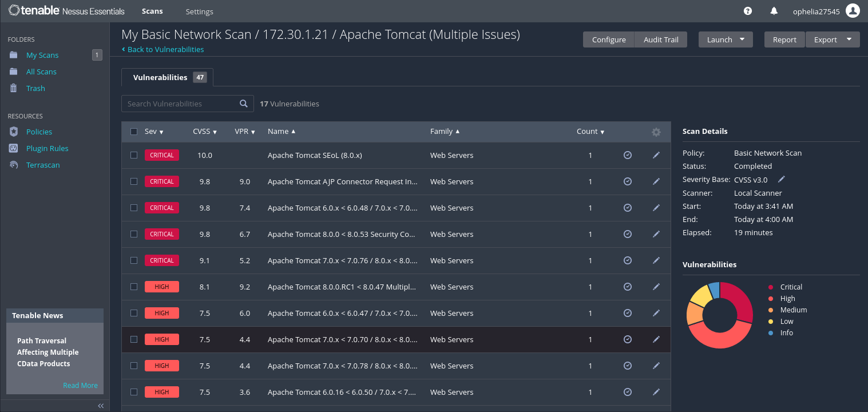868x412 pixels.
Task: Click the Critical red legend swatch
Action: [x=771, y=287]
